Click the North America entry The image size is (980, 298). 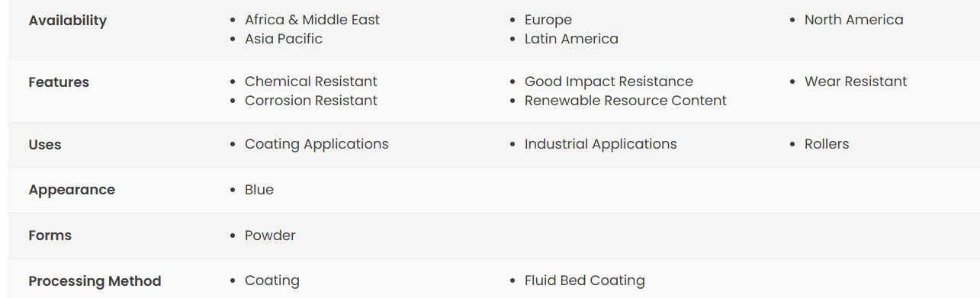tap(853, 20)
